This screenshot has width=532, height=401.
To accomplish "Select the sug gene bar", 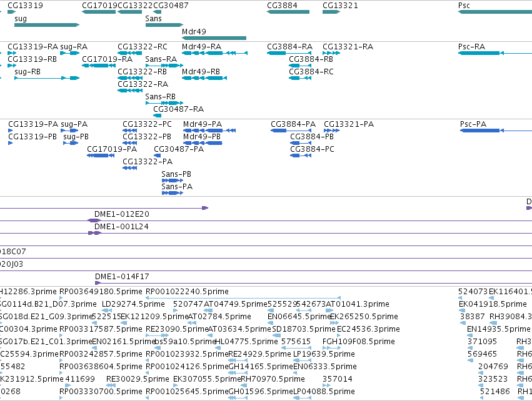I will (x=47, y=25).
